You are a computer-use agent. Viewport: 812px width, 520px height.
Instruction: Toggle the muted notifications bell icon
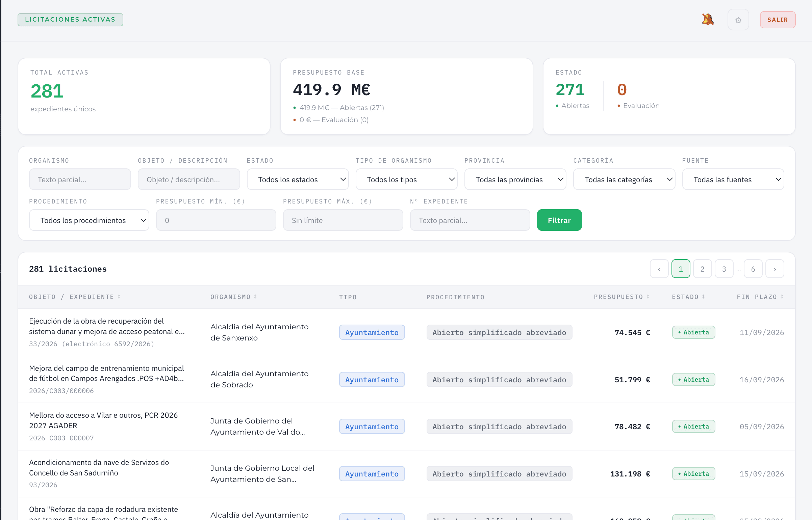pyautogui.click(x=708, y=20)
